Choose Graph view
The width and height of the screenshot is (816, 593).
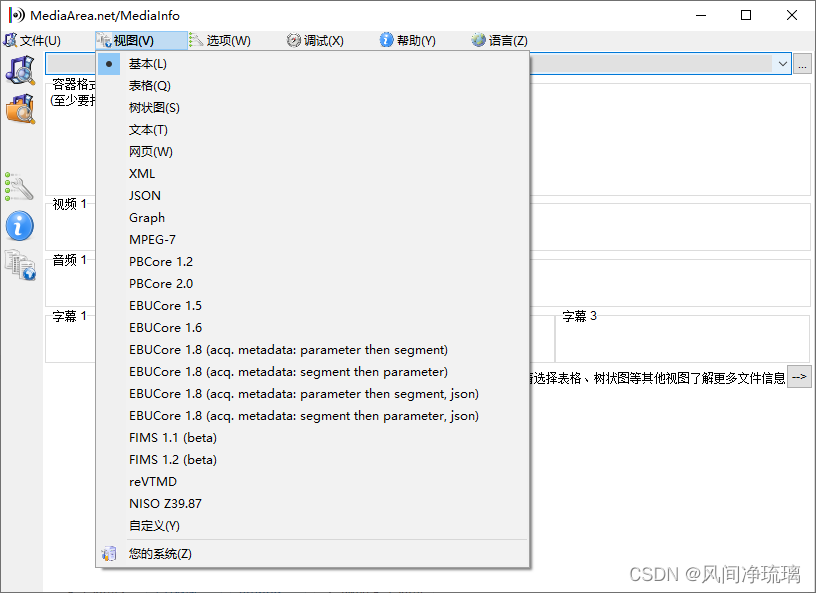click(312, 218)
